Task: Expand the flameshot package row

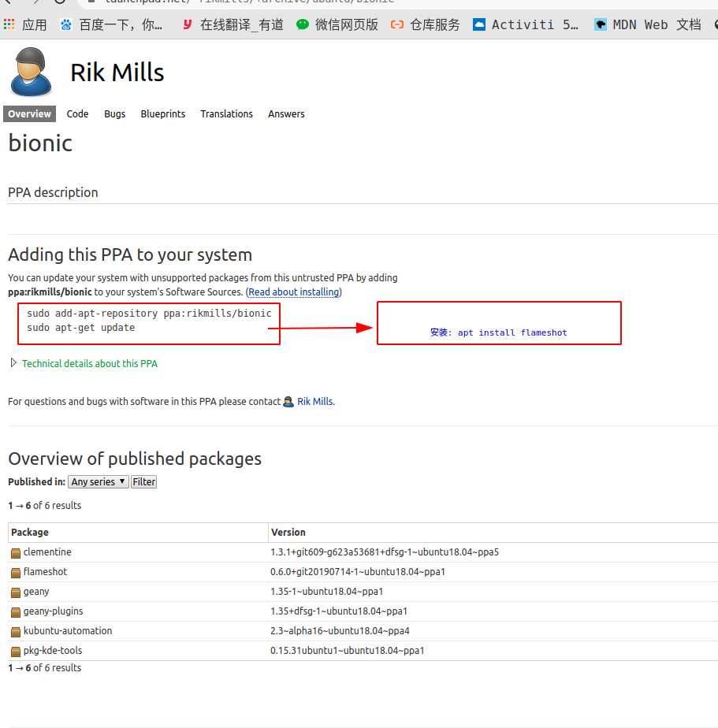Action: (x=363, y=572)
